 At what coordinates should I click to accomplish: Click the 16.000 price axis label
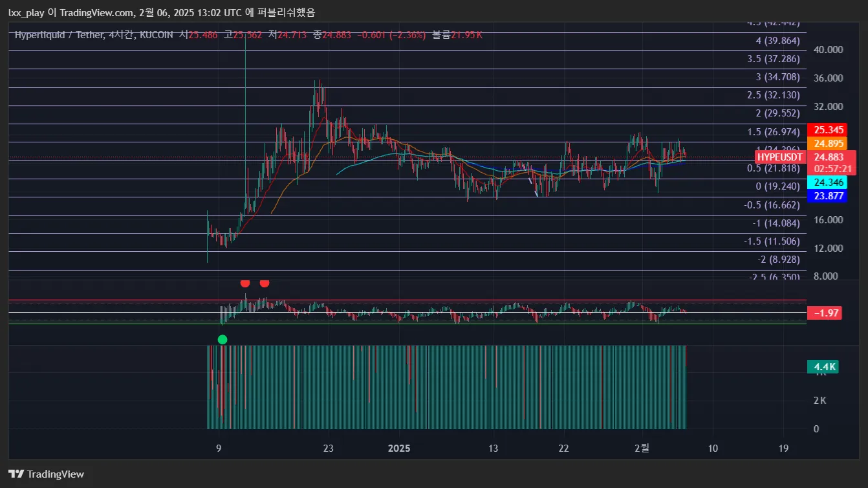pos(829,220)
